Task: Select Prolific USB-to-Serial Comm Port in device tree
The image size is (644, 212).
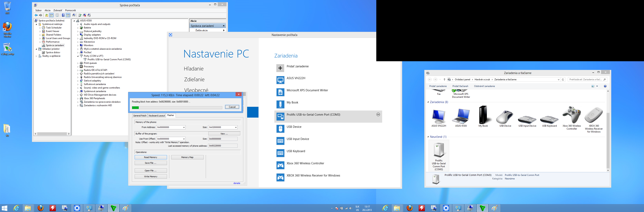Action: pos(109,59)
